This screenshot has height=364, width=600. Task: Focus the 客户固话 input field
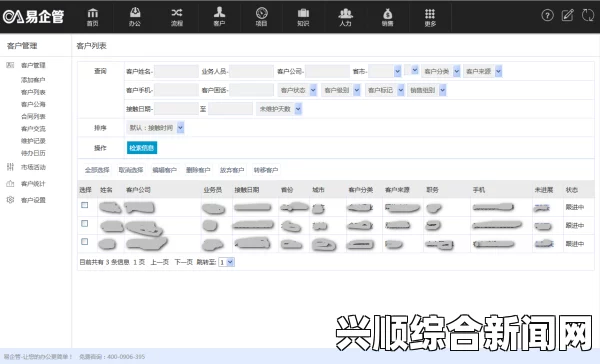pos(251,90)
